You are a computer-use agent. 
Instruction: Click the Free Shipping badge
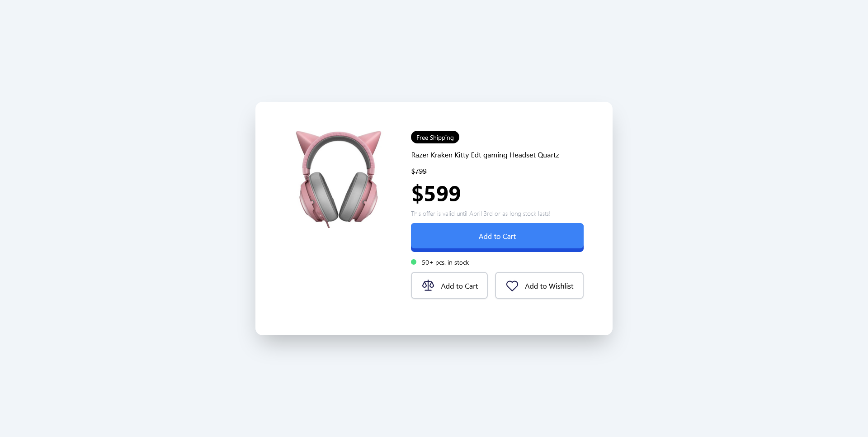(435, 137)
